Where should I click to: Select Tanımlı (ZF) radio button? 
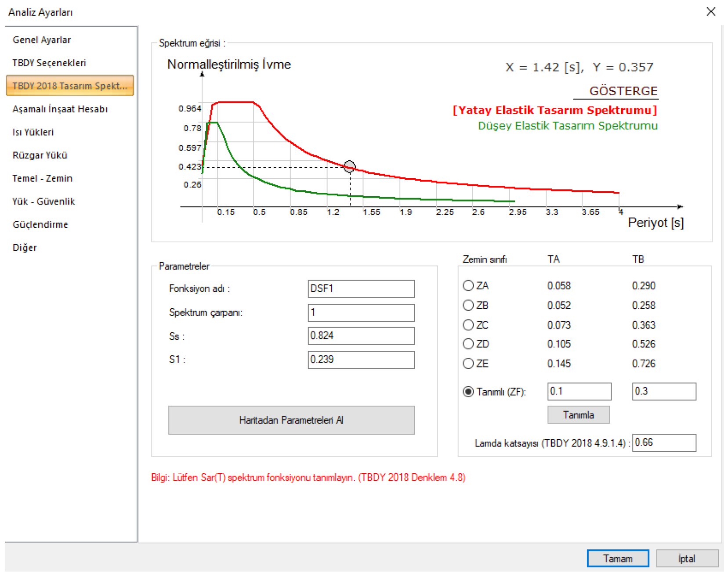(x=468, y=392)
